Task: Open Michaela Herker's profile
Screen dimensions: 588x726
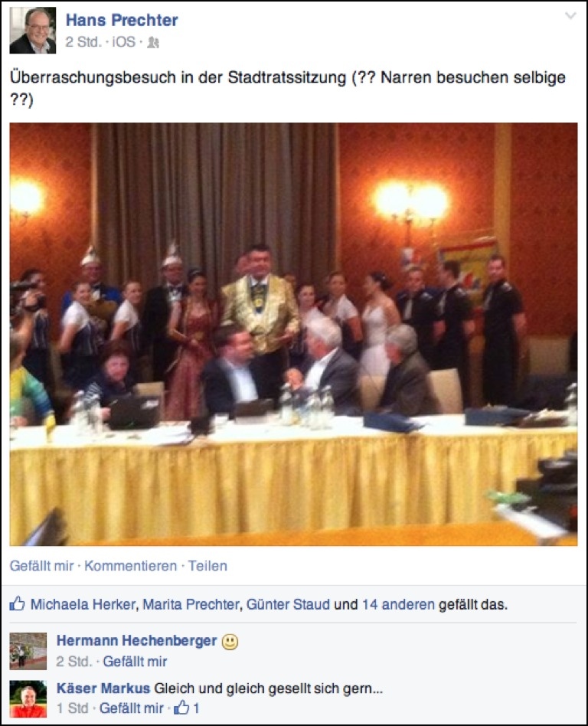Action: click(83, 604)
